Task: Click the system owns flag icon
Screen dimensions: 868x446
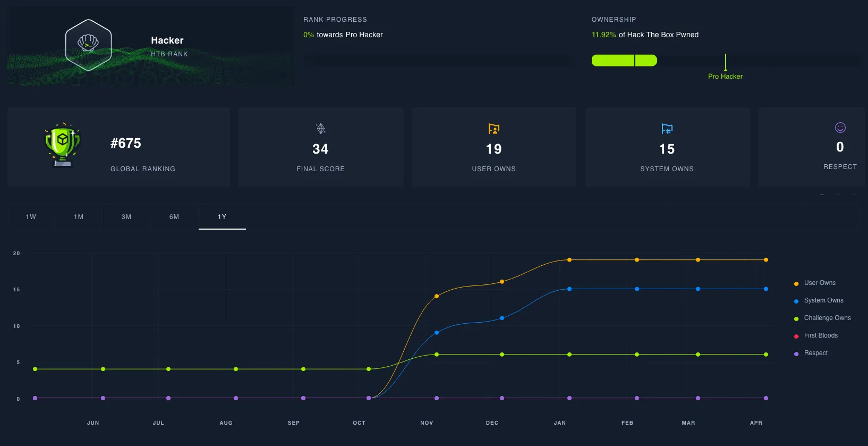Action: (667, 129)
